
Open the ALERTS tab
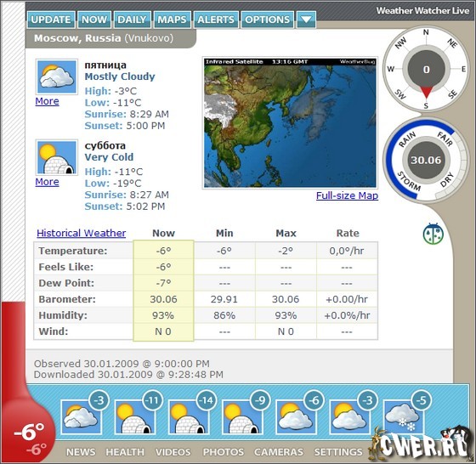click(x=216, y=20)
